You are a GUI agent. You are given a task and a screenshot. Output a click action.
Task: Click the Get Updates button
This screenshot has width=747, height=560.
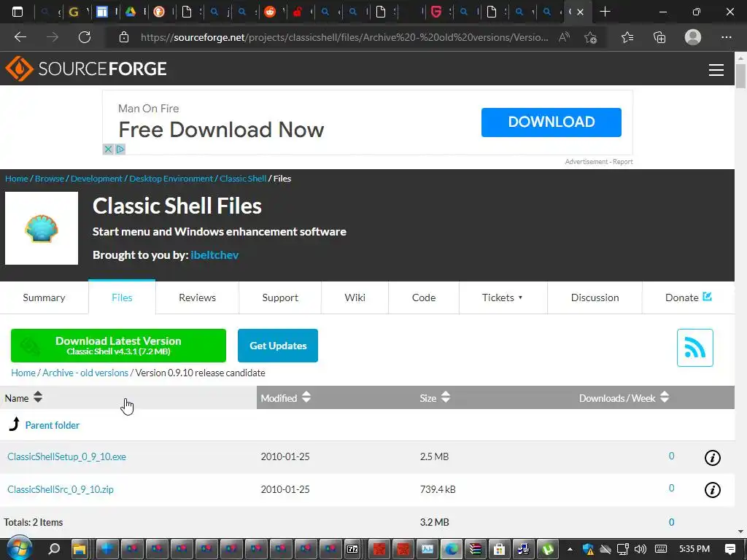[278, 346]
